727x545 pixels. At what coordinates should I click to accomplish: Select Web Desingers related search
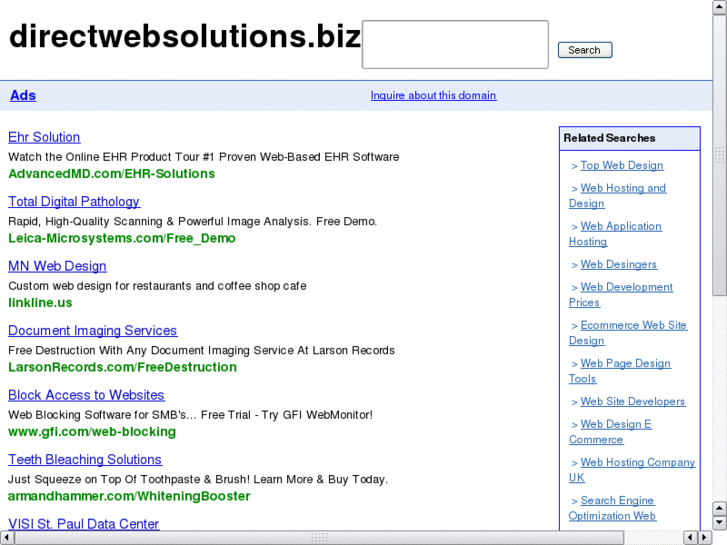tap(619, 264)
